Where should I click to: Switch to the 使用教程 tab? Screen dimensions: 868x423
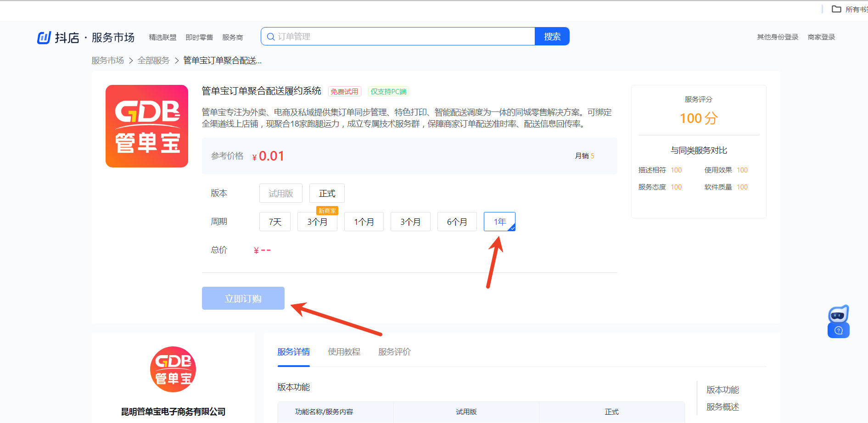pyautogui.click(x=344, y=352)
